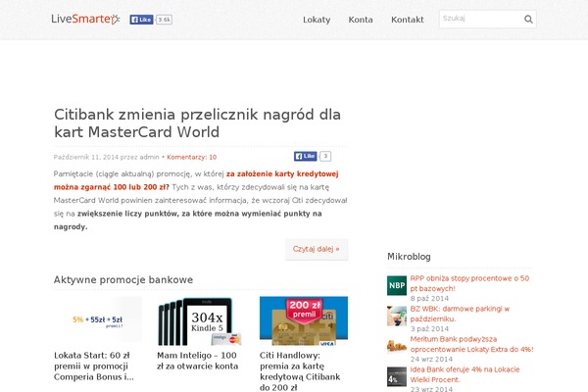This screenshot has height=392, width=588.
Task: Click the LiveSmarter logo
Action: (85, 19)
